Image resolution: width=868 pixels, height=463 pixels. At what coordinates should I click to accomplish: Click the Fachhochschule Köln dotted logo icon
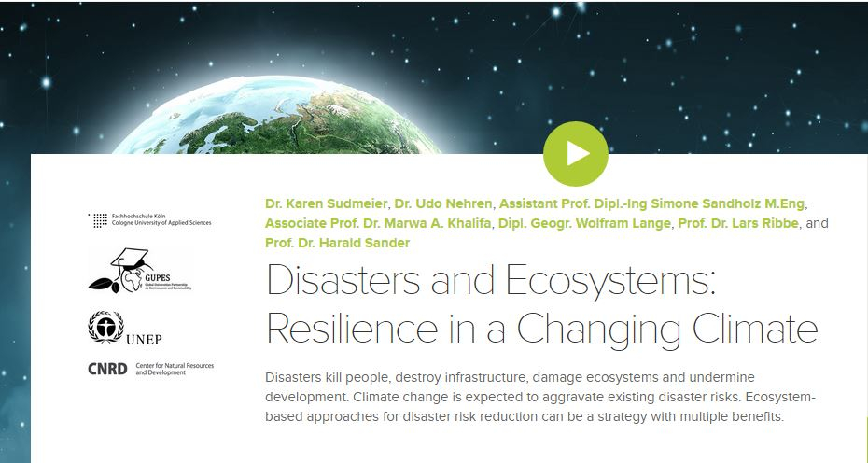(98, 220)
